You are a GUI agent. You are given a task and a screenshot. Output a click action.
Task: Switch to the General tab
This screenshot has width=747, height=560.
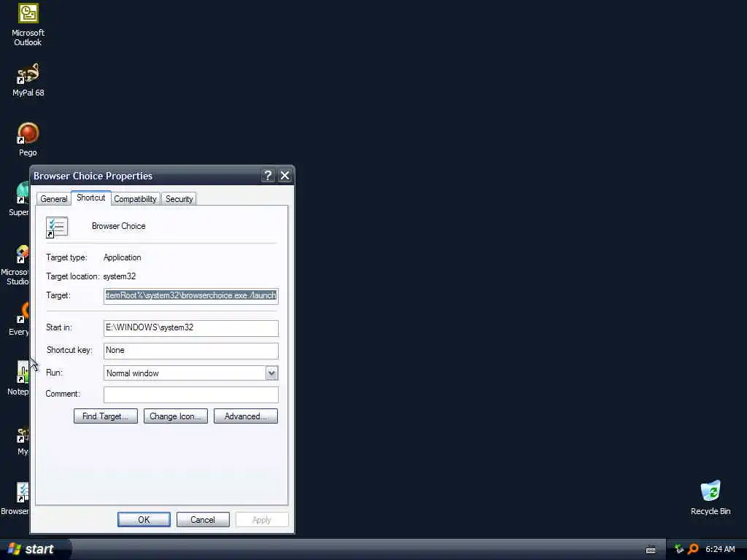click(x=54, y=199)
